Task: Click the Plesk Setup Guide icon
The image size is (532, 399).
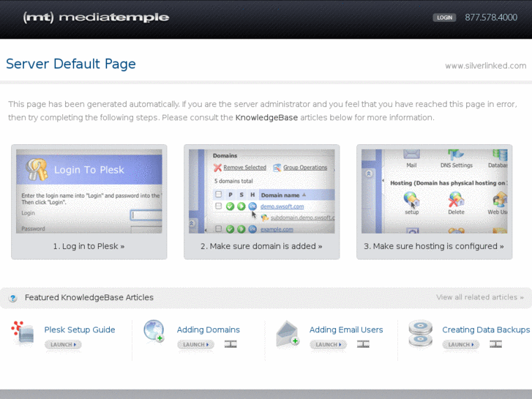Action: pyautogui.click(x=23, y=332)
